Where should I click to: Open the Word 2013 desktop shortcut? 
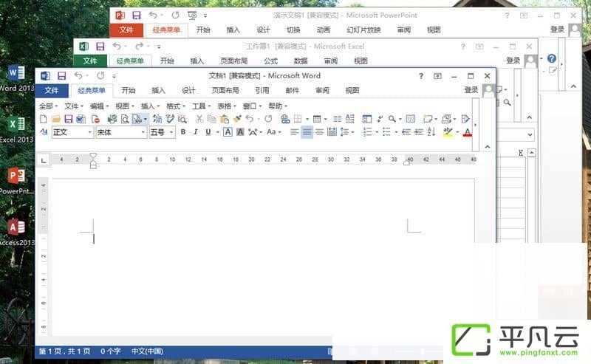[16, 78]
